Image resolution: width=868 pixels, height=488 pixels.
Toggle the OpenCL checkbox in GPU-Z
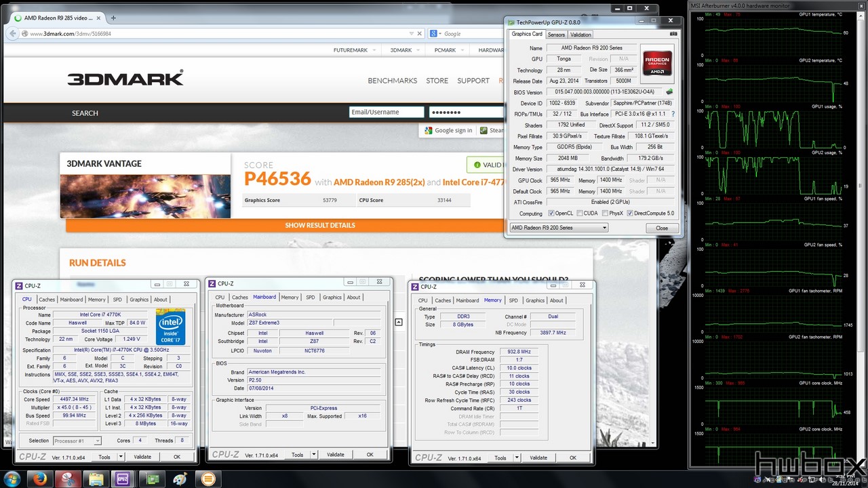click(x=551, y=213)
